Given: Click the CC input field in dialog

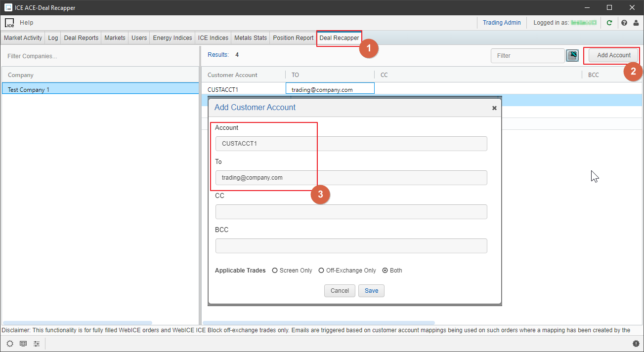Looking at the screenshot, I should pos(351,212).
